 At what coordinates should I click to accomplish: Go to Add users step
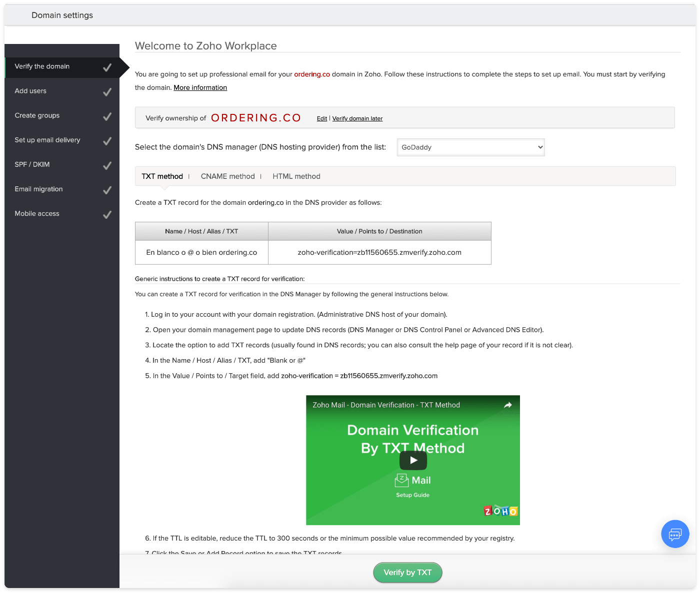(x=62, y=91)
